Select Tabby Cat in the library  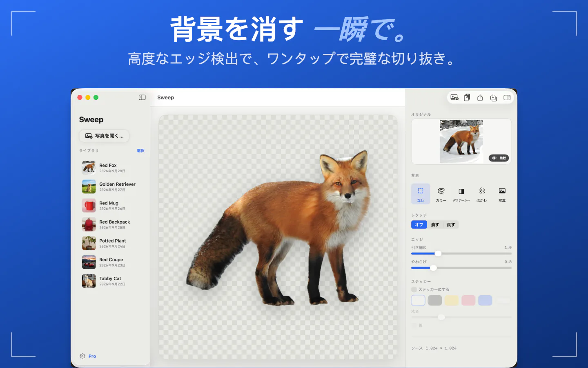(x=112, y=280)
